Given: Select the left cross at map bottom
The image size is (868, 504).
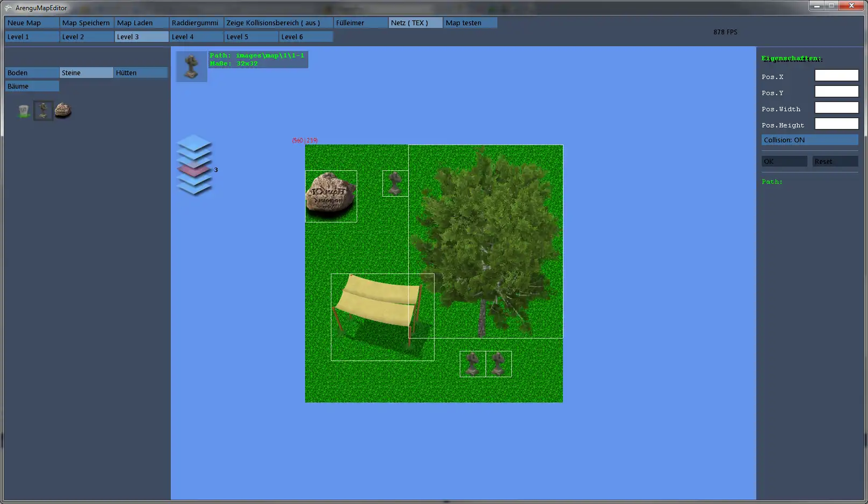Looking at the screenshot, I should (x=473, y=364).
